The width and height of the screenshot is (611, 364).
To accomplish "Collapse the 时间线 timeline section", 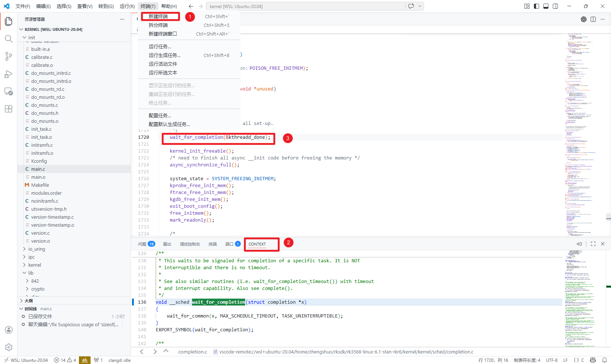I will (21, 309).
